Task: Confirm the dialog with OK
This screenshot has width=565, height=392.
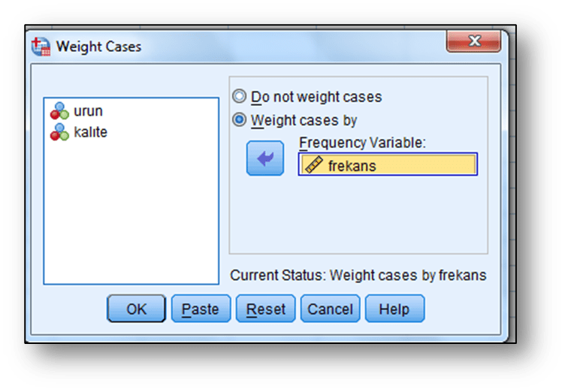Action: [136, 309]
